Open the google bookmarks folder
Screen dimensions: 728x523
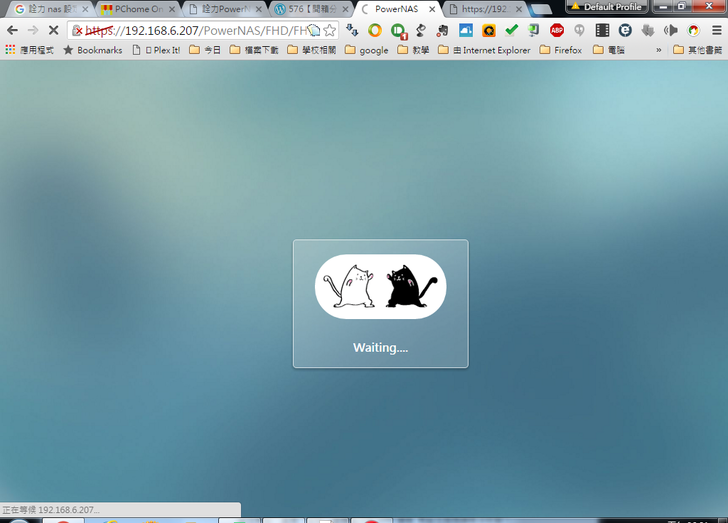366,50
